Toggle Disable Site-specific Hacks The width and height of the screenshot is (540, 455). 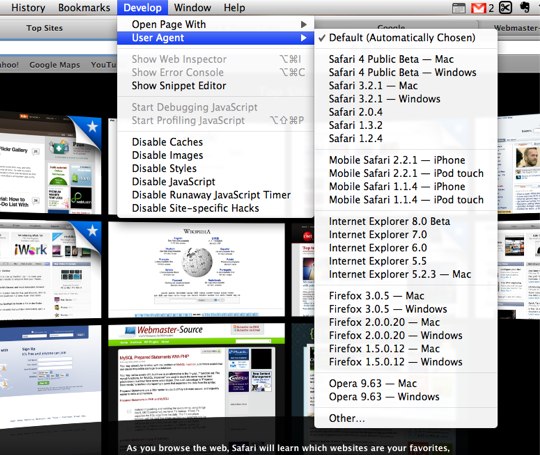[x=215, y=208]
